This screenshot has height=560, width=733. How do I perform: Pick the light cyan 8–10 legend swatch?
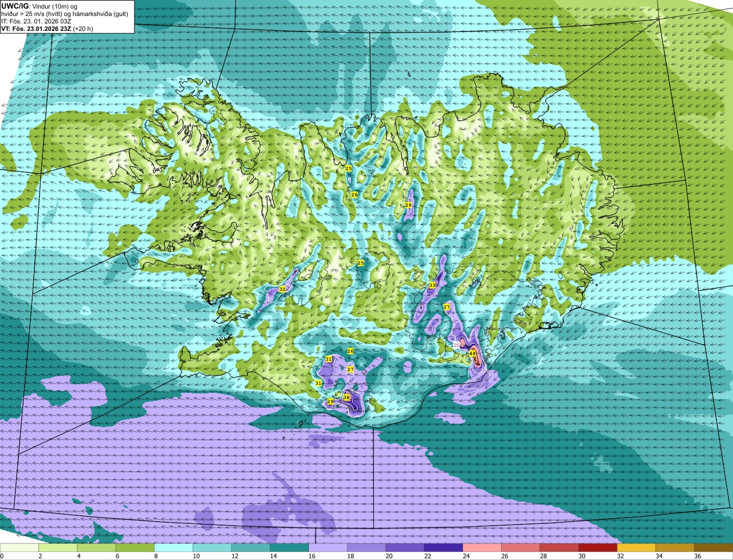174,547
